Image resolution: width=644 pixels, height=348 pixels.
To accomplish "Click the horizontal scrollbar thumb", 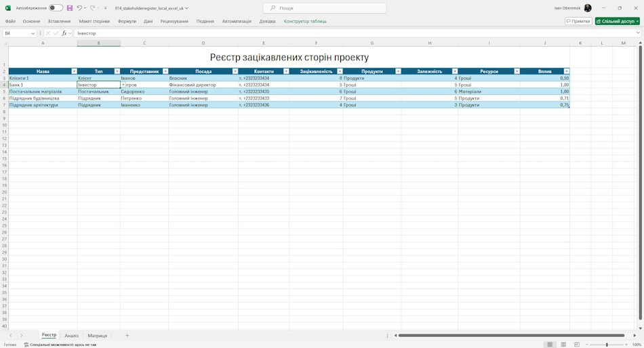I will pos(511,335).
